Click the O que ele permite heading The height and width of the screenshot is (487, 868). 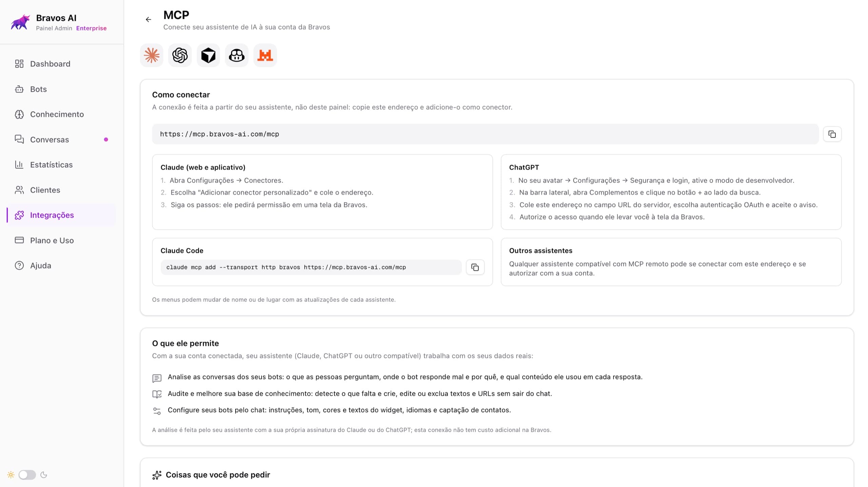(185, 343)
